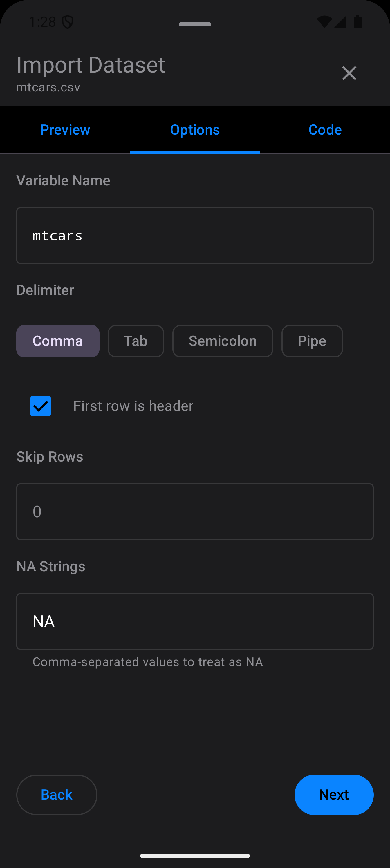Viewport: 390px width, 868px height.
Task: Tap the home gesture bar at bottom
Action: 195,856
